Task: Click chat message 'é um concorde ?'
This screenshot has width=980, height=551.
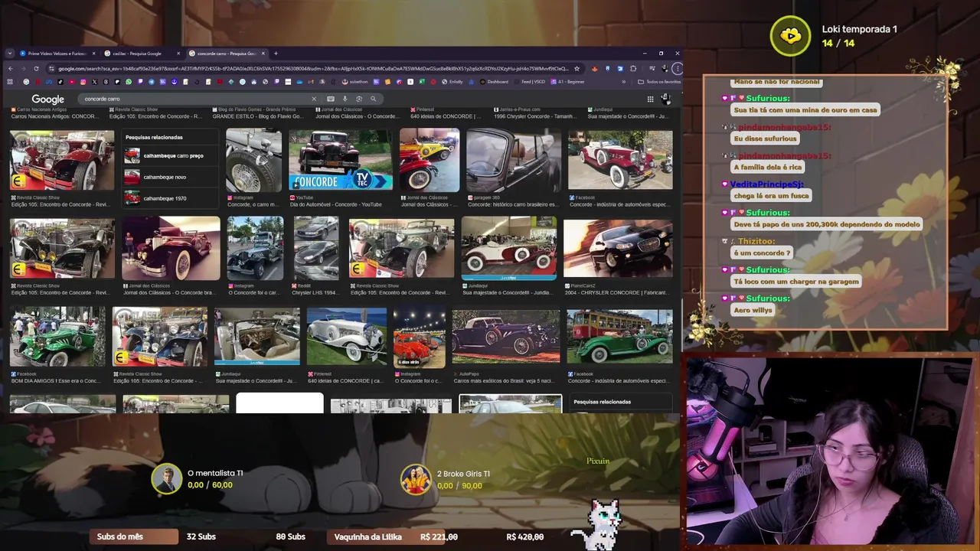Action: click(762, 253)
